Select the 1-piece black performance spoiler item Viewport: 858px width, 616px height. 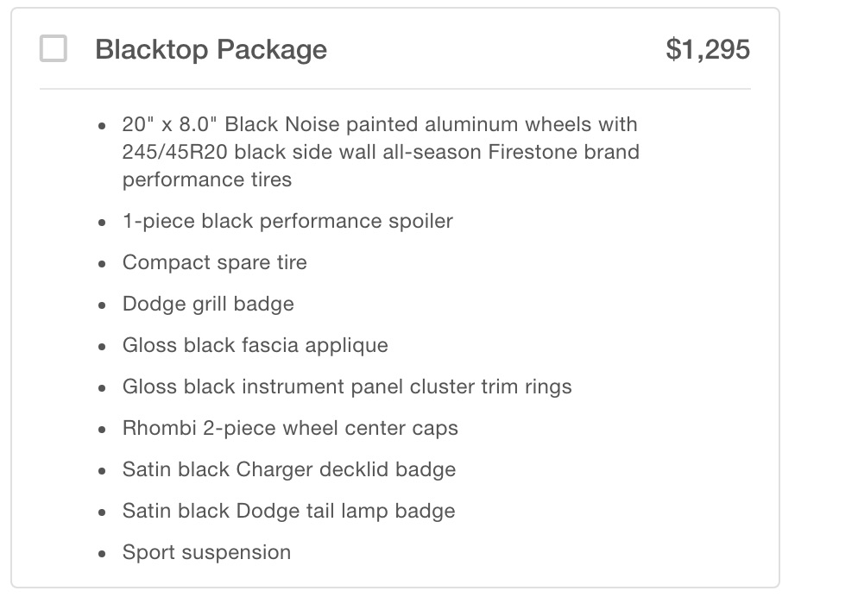click(287, 221)
